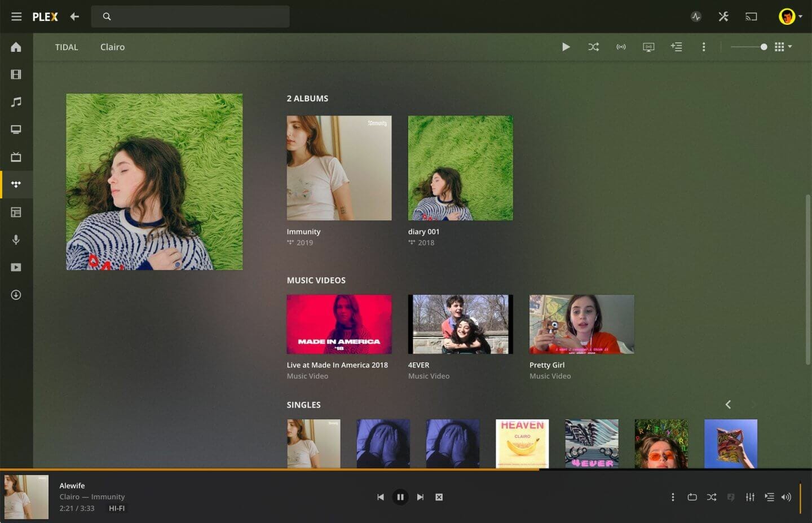Viewport: 812px width, 523px height.
Task: Open the Music library sidebar icon
Action: point(16,102)
